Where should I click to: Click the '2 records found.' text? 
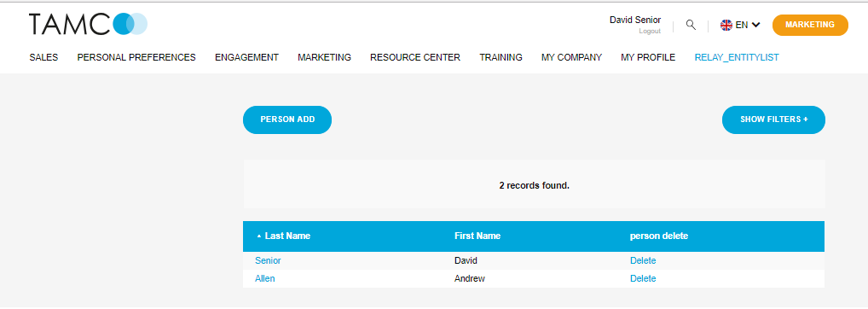(535, 185)
